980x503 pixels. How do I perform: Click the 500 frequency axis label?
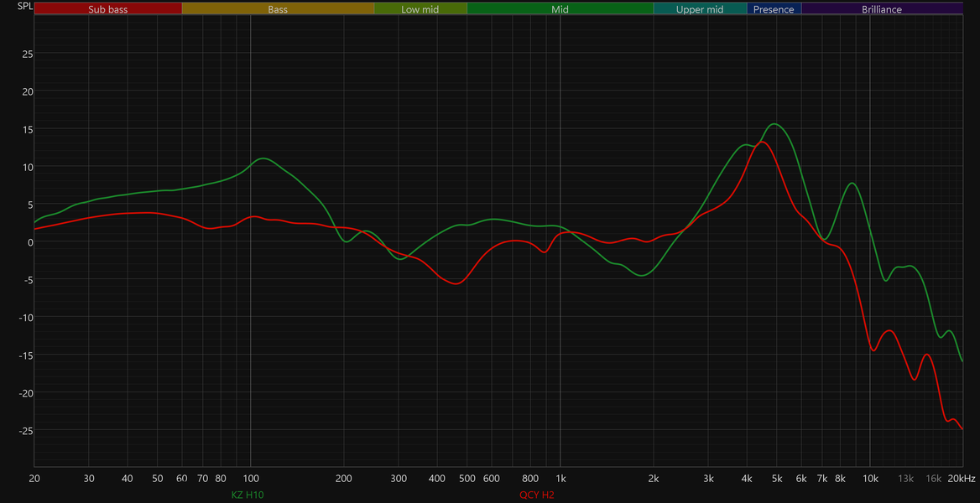click(467, 479)
